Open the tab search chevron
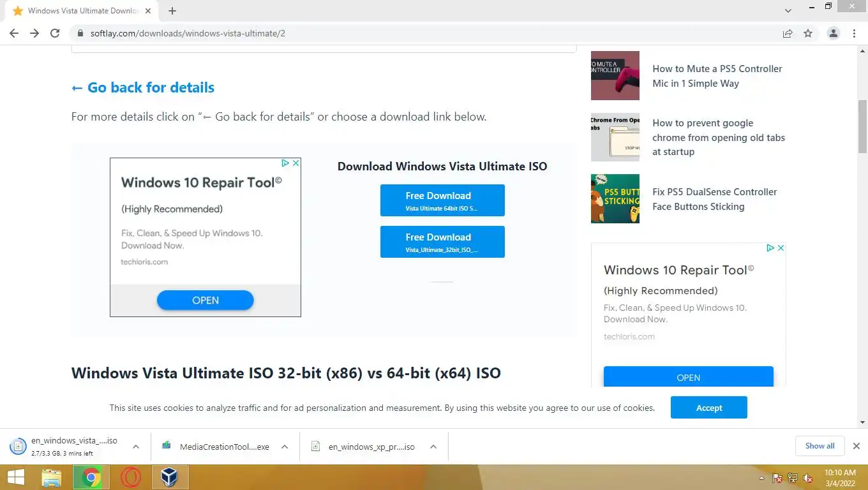This screenshot has width=868, height=490. point(788,11)
